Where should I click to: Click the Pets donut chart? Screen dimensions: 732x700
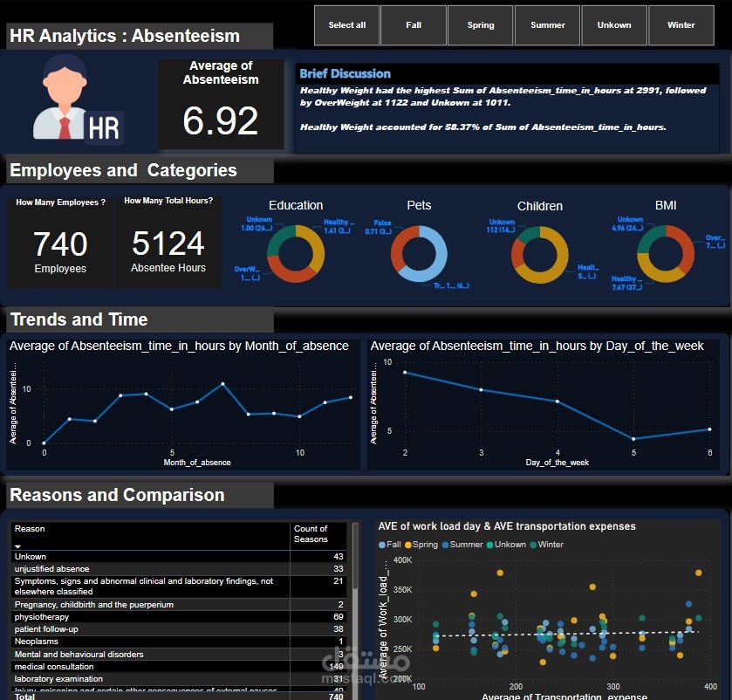(419, 254)
